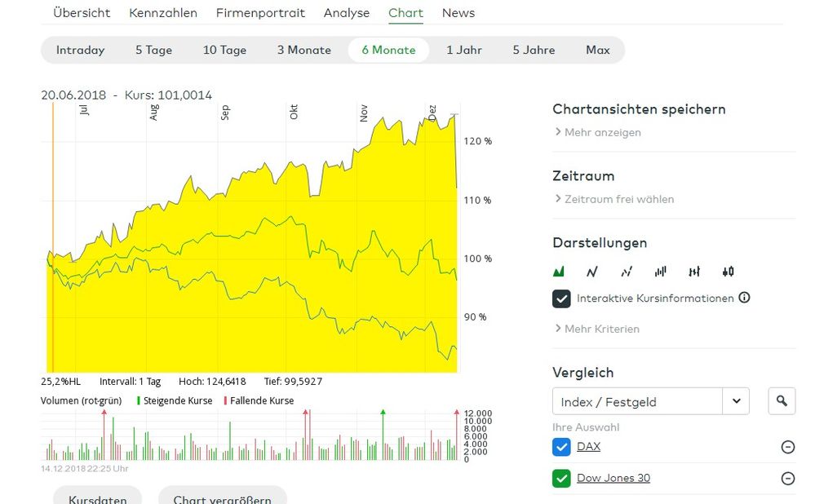The width and height of the screenshot is (815, 504).
Task: Select the bar chart display icon
Action: pyautogui.click(x=660, y=272)
